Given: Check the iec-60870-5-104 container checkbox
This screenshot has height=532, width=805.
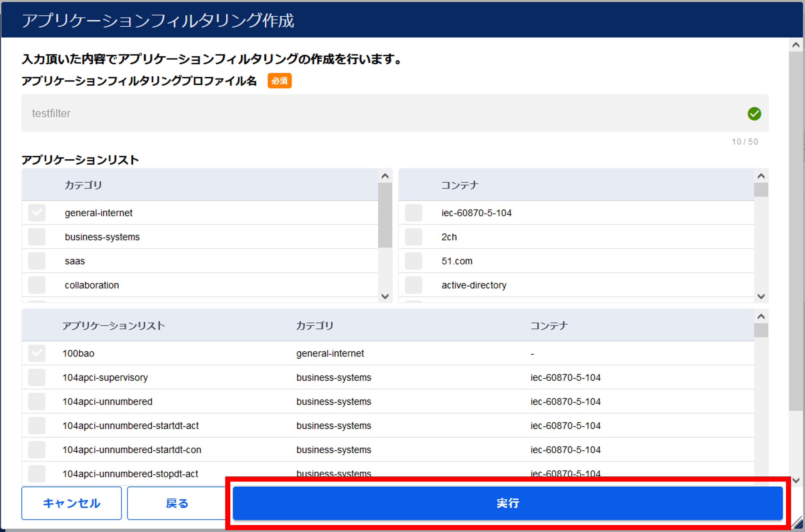Looking at the screenshot, I should 413,213.
